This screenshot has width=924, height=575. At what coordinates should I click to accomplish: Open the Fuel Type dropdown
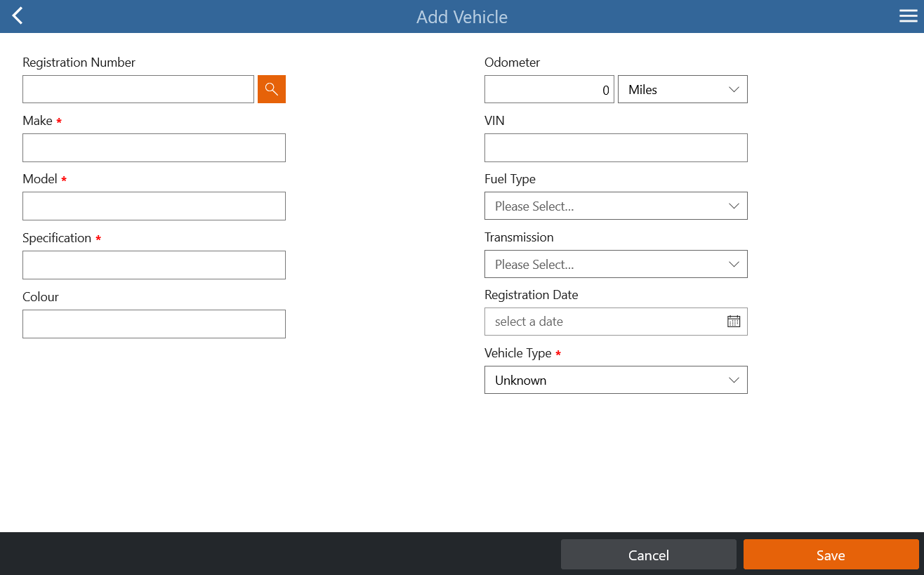[x=616, y=206]
